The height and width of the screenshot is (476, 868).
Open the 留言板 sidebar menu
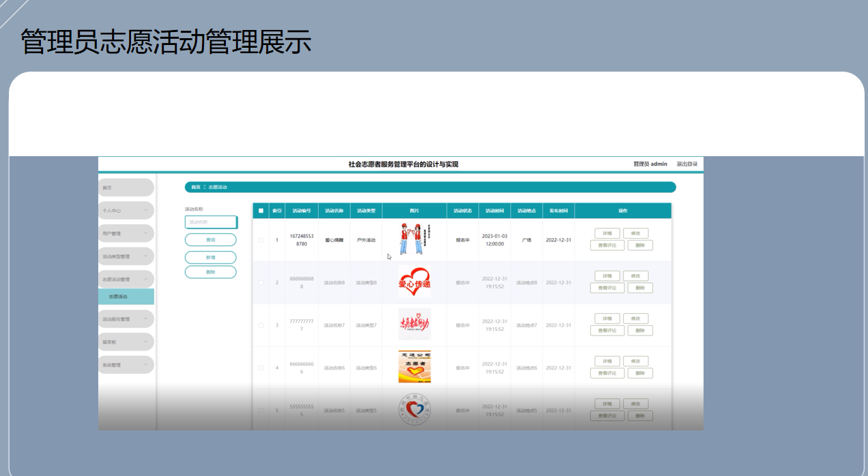126,342
